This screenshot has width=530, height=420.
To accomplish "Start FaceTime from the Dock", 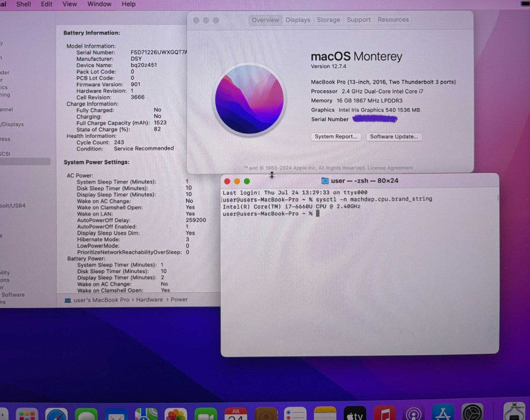I will click(206, 414).
